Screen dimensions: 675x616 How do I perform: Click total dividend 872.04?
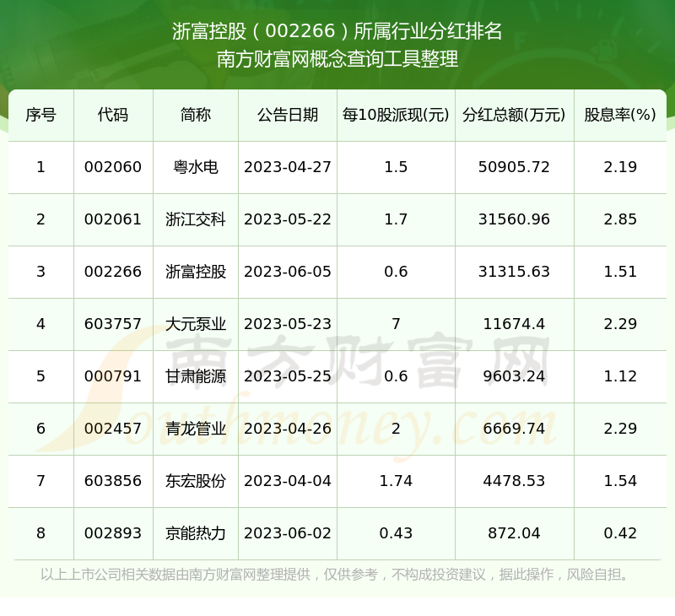click(514, 533)
